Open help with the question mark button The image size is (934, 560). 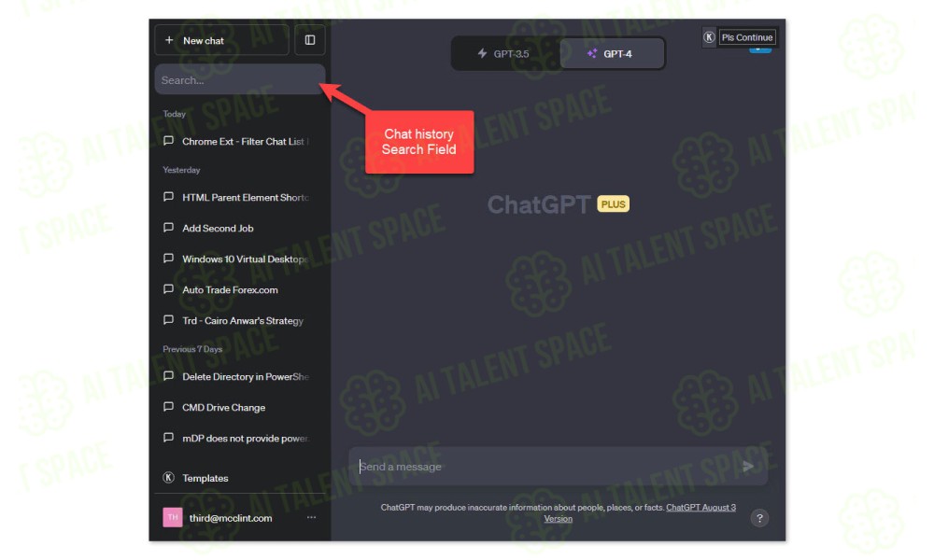click(759, 518)
